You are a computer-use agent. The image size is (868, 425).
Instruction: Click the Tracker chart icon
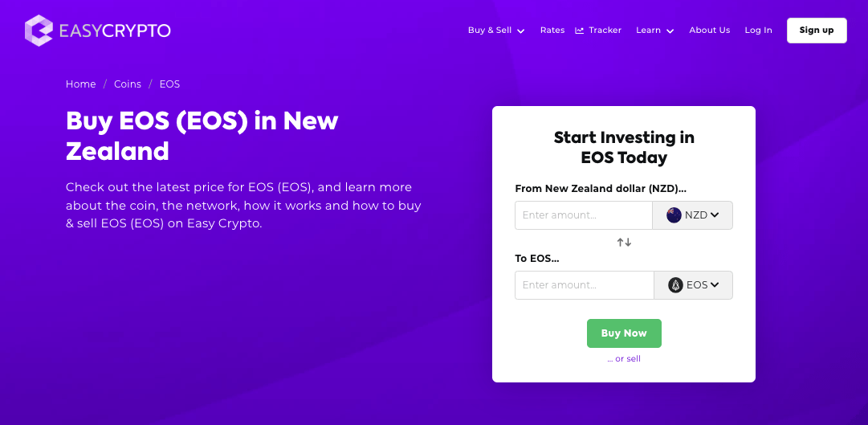tap(580, 31)
